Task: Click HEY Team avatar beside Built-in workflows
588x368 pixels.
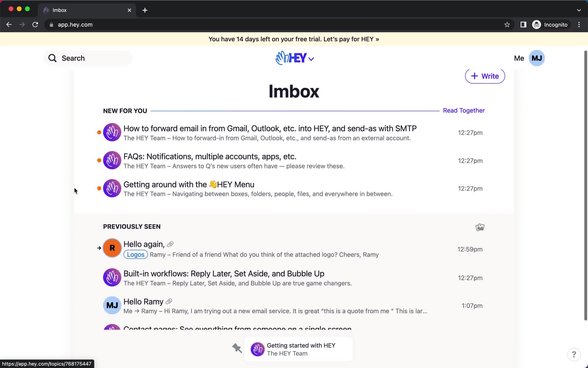Action: click(x=112, y=277)
